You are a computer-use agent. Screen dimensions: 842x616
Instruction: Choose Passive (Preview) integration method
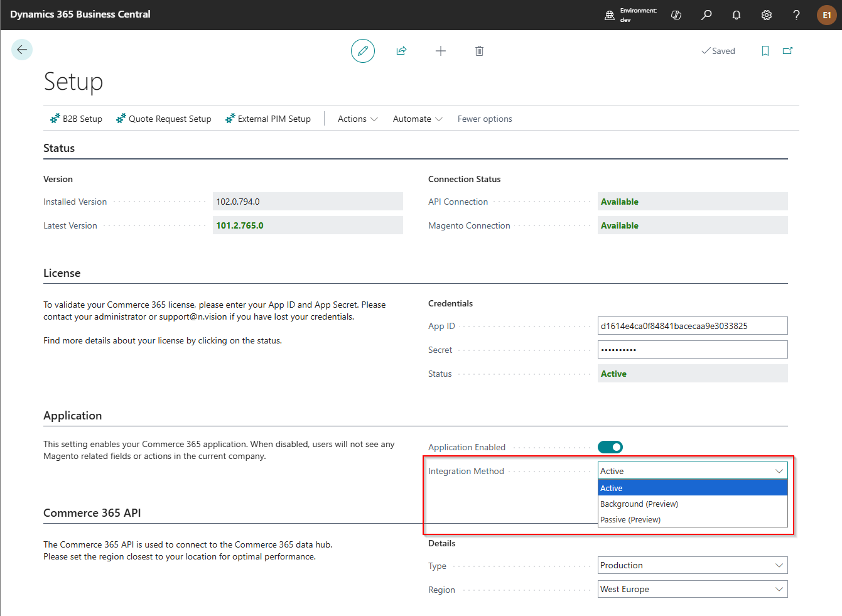[630, 519]
